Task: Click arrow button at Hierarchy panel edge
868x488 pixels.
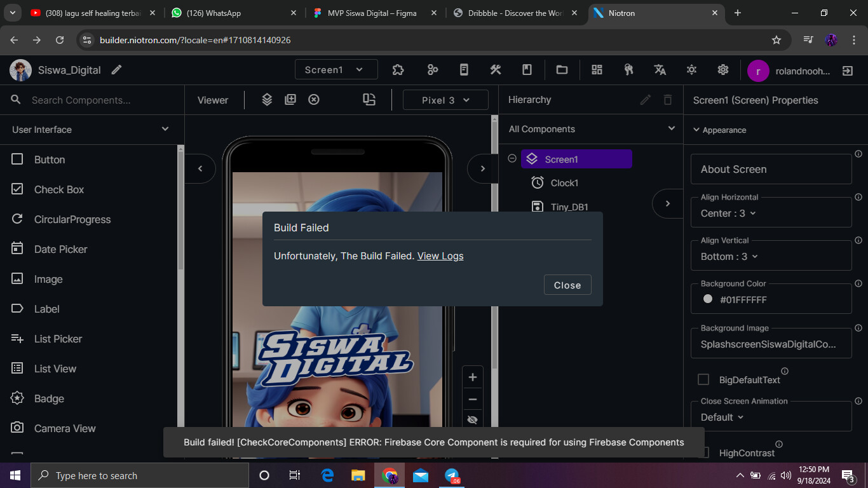Action: point(668,203)
